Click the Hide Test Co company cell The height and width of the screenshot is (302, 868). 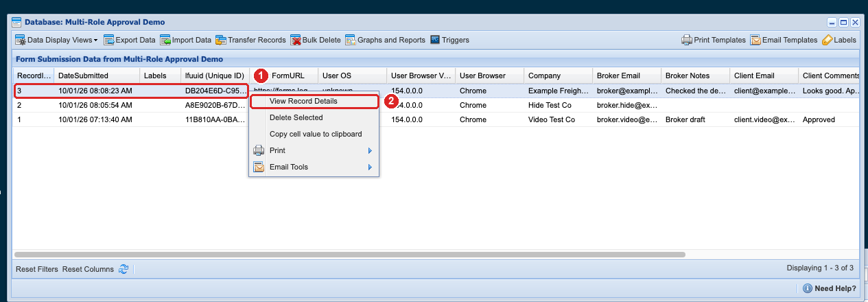pyautogui.click(x=558, y=106)
